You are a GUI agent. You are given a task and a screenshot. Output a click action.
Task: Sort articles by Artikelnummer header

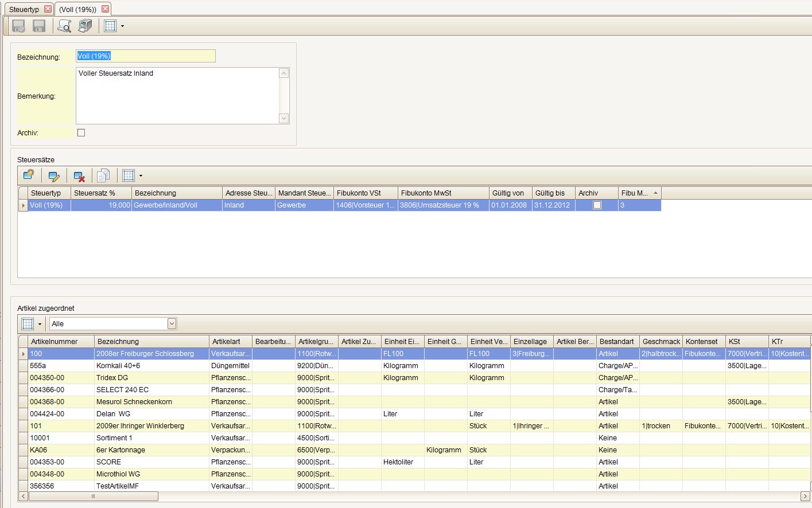click(x=61, y=342)
